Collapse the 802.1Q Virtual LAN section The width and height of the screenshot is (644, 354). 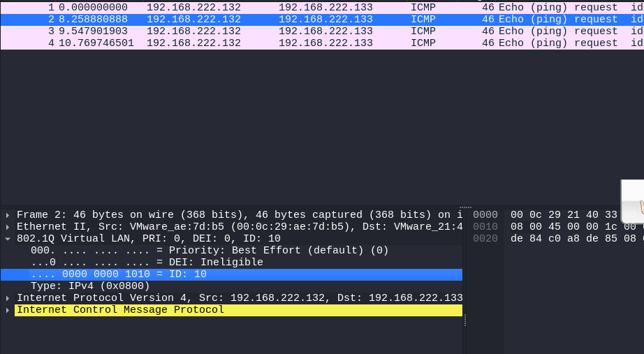click(x=8, y=239)
